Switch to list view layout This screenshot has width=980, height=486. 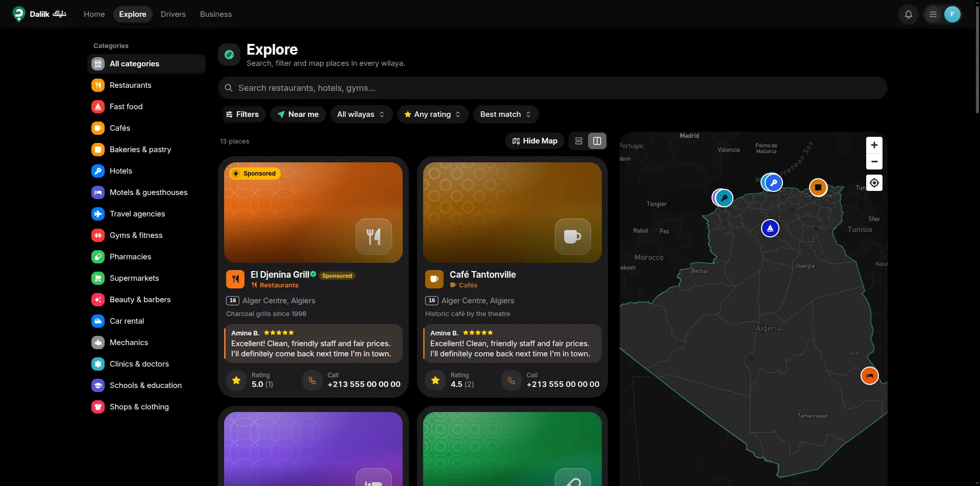[579, 141]
